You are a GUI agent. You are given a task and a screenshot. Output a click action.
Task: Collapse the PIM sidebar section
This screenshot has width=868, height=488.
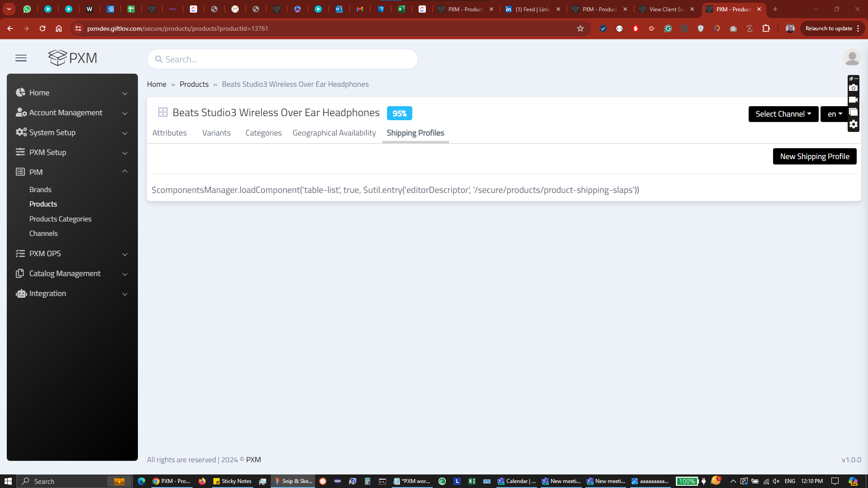click(125, 172)
